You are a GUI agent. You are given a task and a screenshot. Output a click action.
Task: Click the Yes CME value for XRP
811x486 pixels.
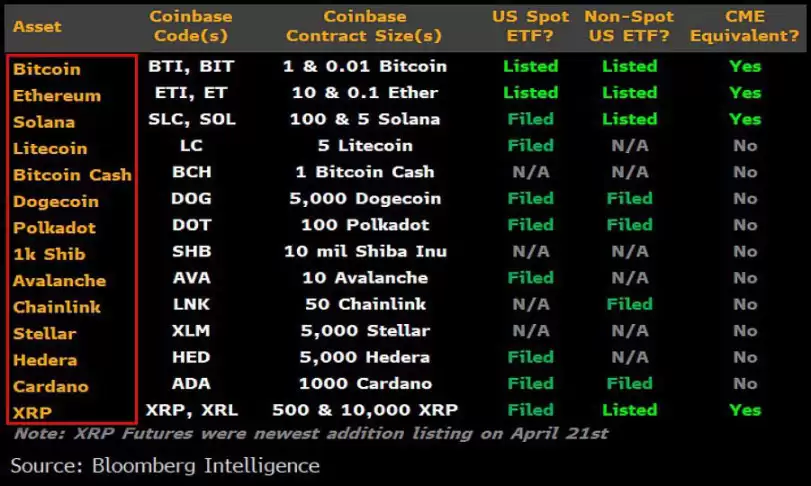pos(745,410)
